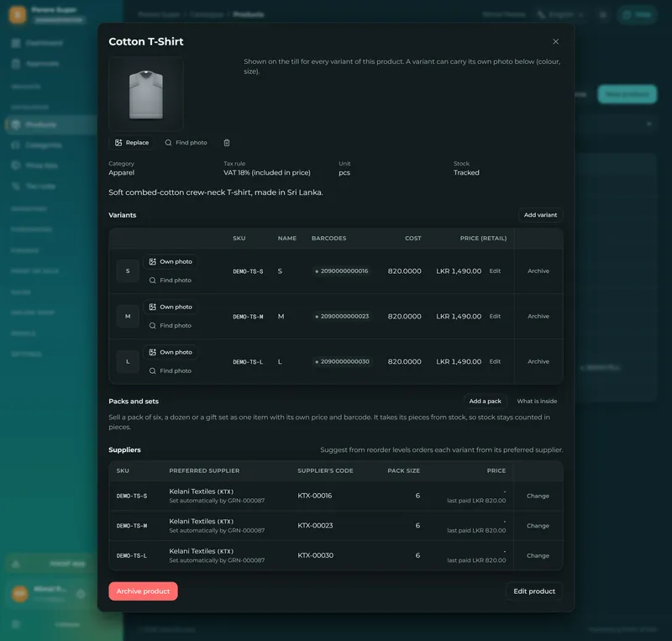Archive the whole product
Viewport: 672px width, 641px height.
(x=143, y=591)
